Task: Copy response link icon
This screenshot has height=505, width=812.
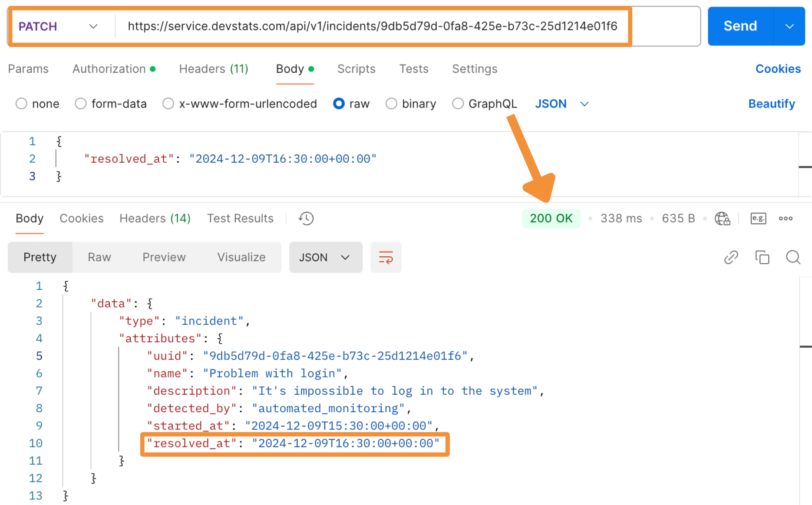Action: click(x=731, y=257)
